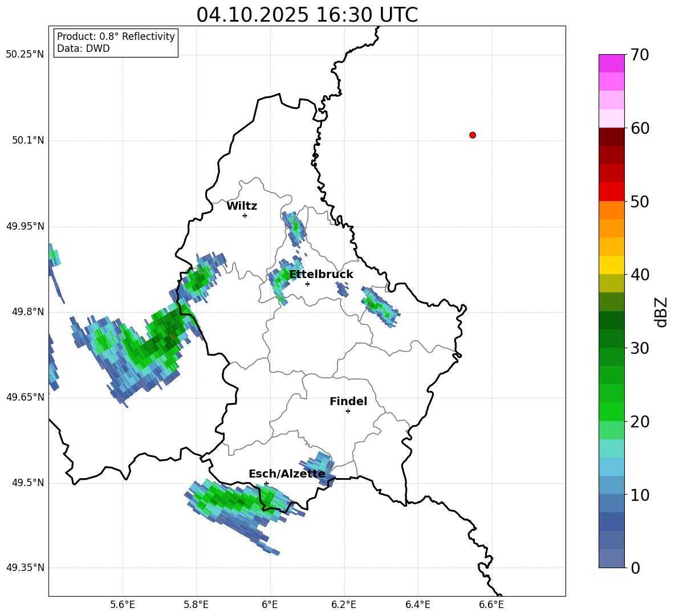
Task: Click the 30 colorbar tick label
Action: point(640,348)
